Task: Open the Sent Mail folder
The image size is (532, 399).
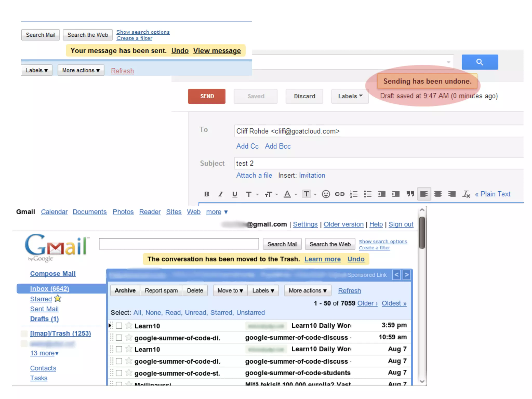Action: (x=44, y=309)
